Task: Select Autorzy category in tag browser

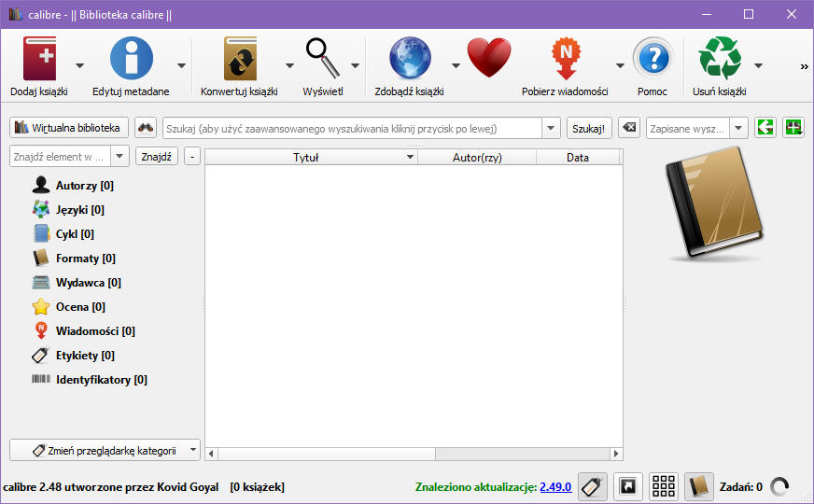Action: tap(84, 186)
